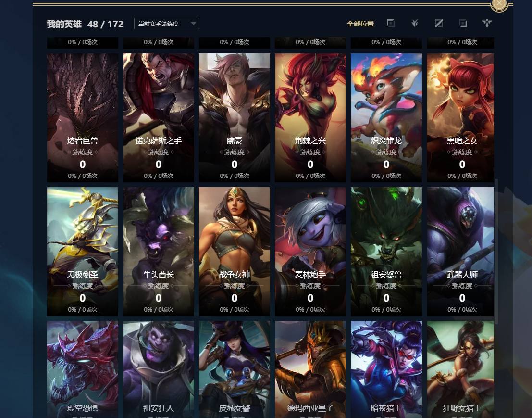Filter champions by Mid lane icon

point(439,24)
